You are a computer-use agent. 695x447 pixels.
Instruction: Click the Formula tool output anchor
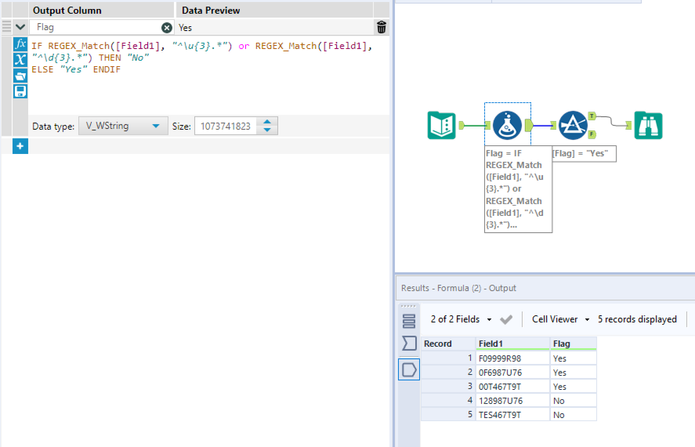528,125
